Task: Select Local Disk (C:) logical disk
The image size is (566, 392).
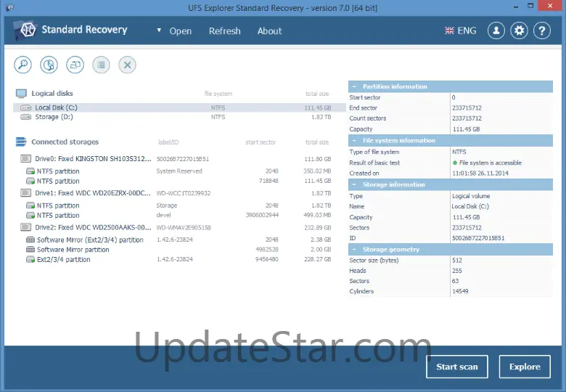Action: coord(179,107)
